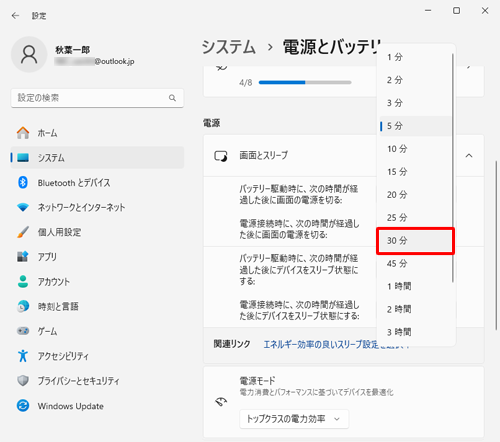Open Bluetooth とデバイス settings
This screenshot has height=442, width=500.
tap(97, 182)
